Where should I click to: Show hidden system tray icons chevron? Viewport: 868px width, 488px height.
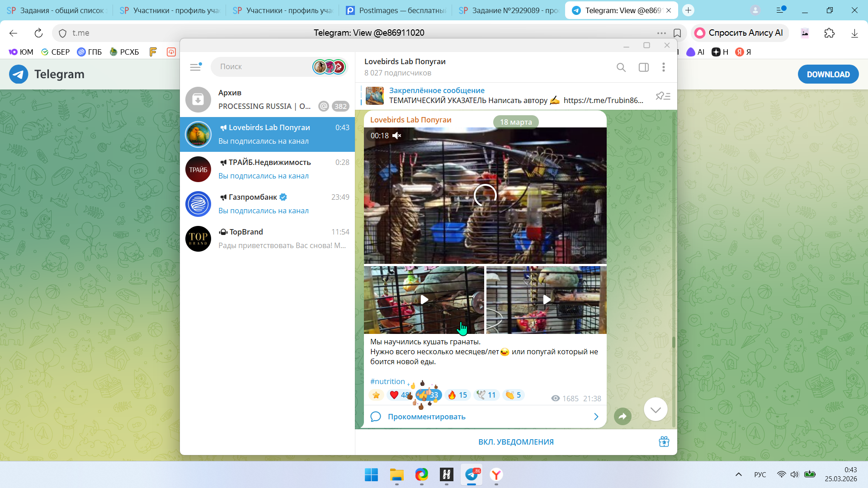738,474
